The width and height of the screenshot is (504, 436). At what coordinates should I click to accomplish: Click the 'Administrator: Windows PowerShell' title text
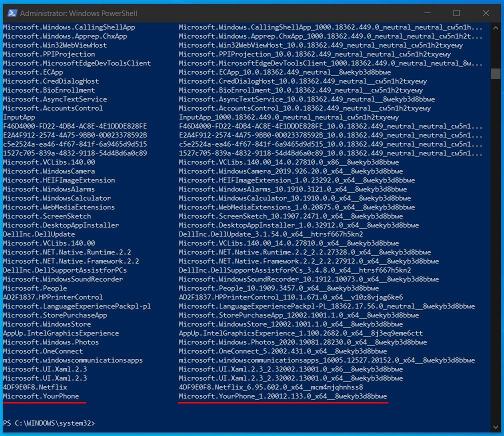(79, 13)
